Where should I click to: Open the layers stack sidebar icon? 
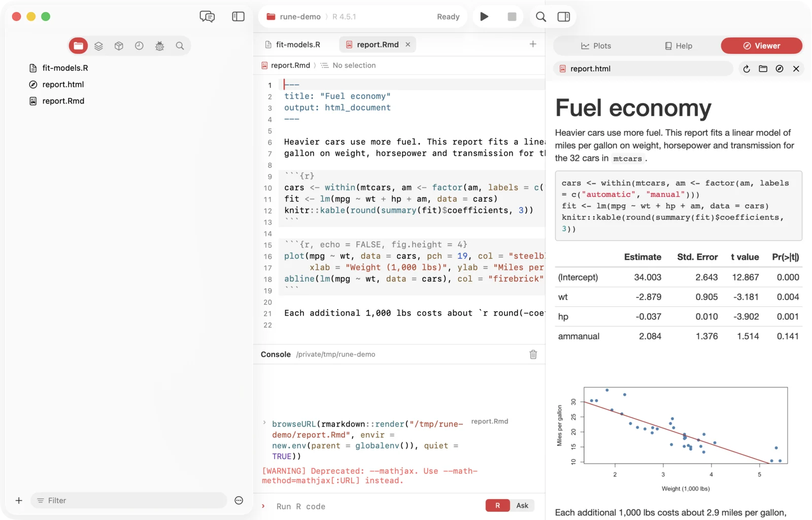point(98,46)
